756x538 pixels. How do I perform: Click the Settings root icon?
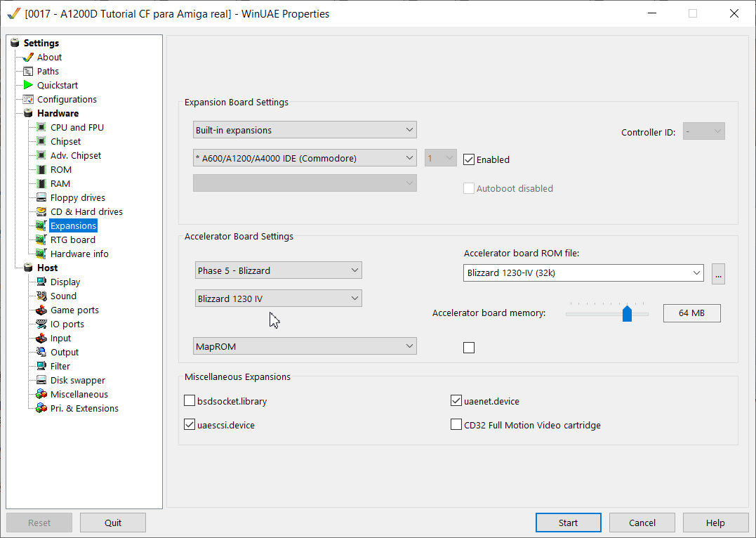point(15,43)
